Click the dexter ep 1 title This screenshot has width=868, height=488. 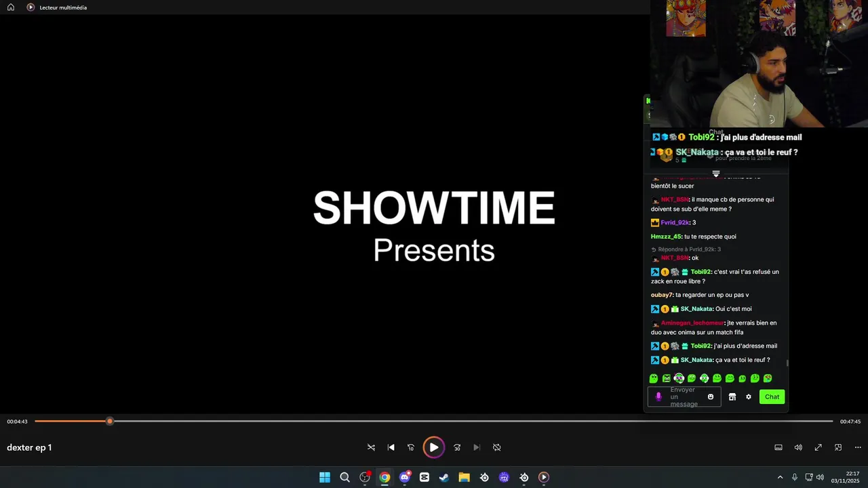tap(29, 447)
